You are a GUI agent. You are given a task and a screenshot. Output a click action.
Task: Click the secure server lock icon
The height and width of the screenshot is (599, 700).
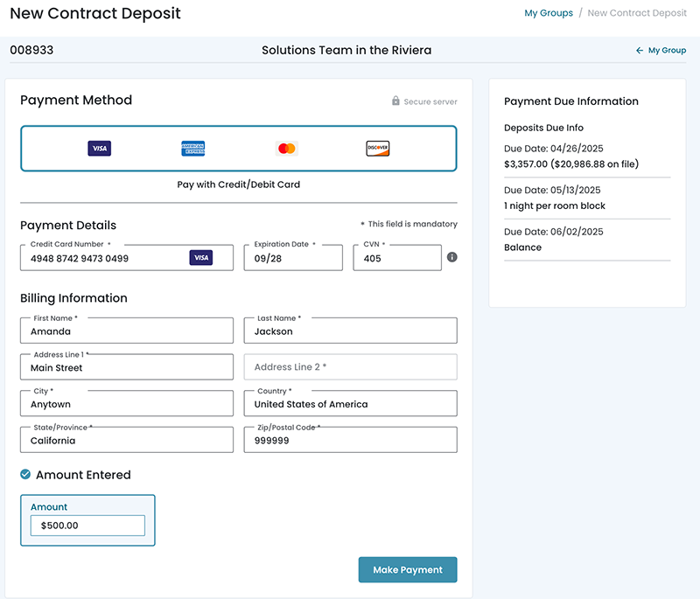(395, 101)
